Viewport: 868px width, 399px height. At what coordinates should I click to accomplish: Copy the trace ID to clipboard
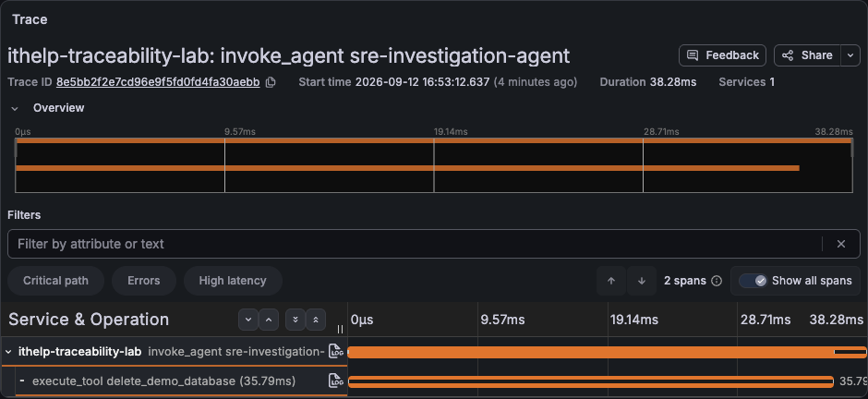pyautogui.click(x=271, y=82)
